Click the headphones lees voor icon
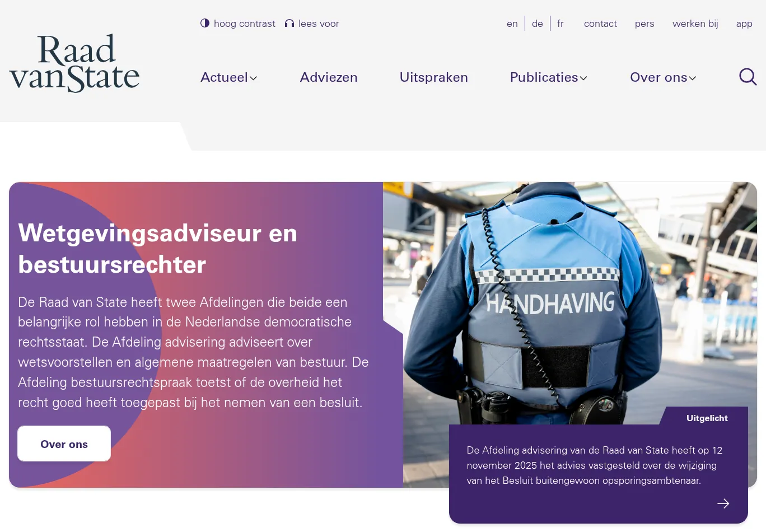 point(289,24)
